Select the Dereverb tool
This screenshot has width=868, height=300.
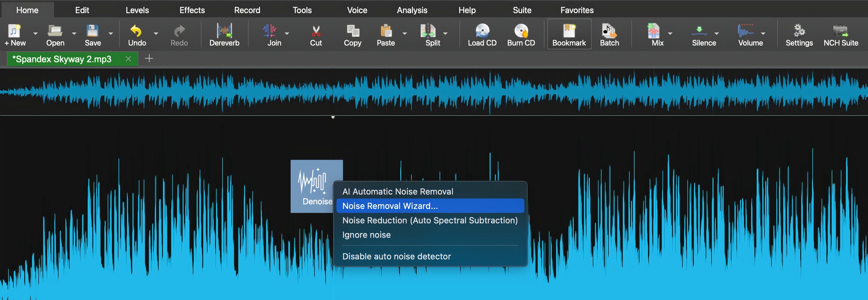click(224, 34)
